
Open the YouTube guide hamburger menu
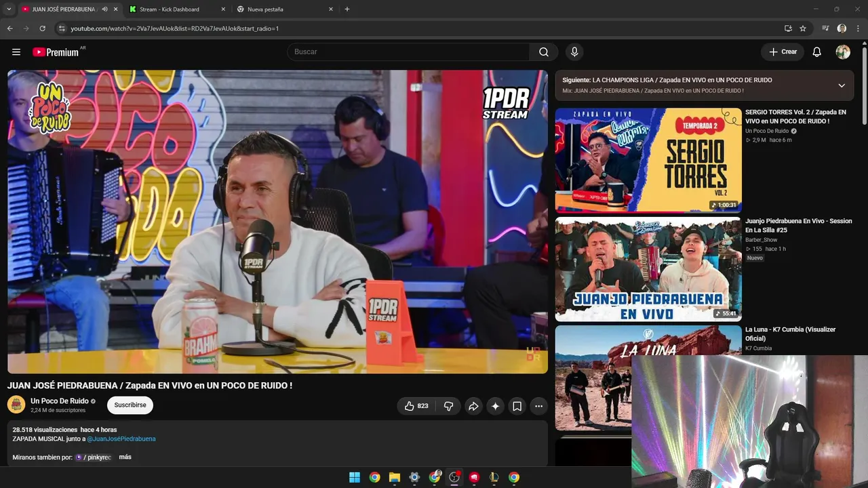coord(16,52)
